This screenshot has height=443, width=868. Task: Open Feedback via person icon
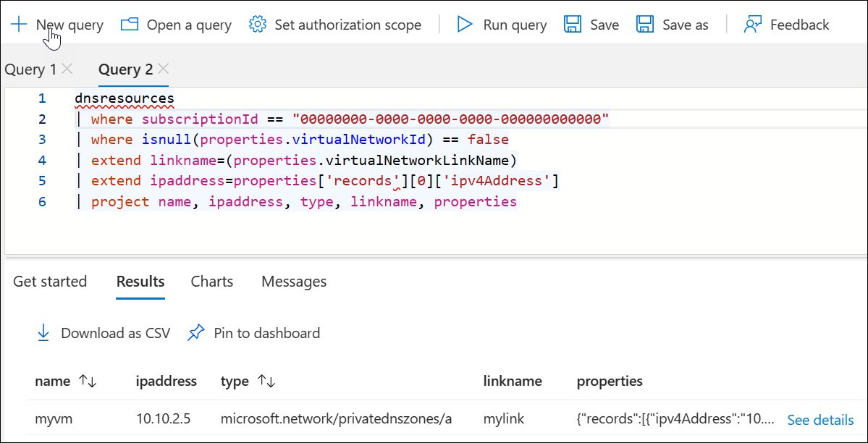coord(753,25)
